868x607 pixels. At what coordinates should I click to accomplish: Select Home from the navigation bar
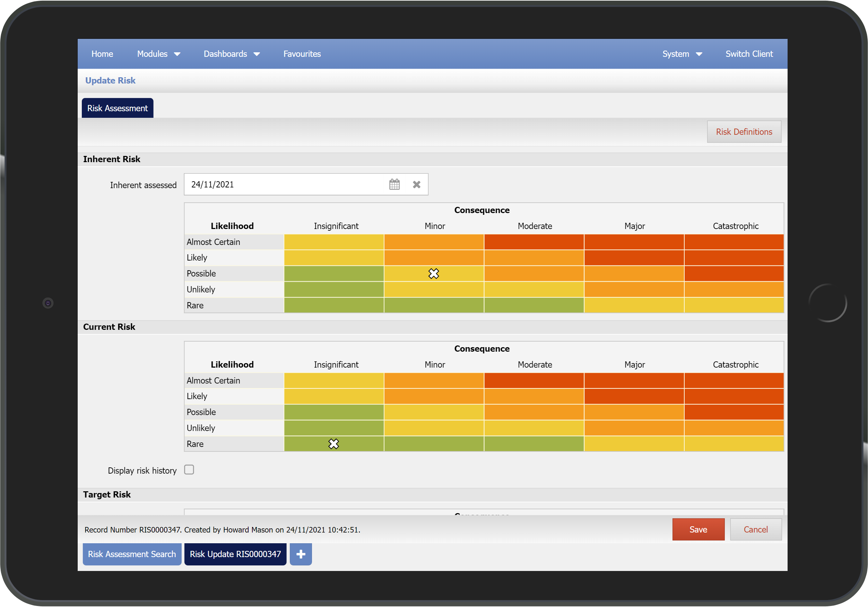coord(102,54)
